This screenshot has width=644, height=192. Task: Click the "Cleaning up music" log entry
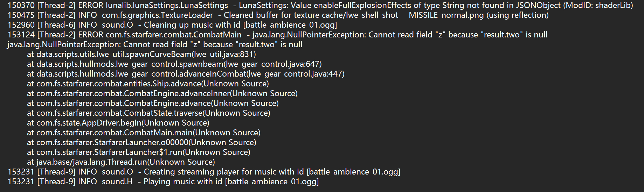point(172,25)
